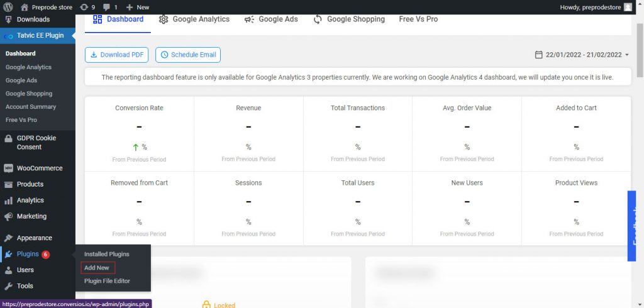Click the Plugins plug icon
Image resolution: width=644 pixels, height=308 pixels.
click(x=8, y=254)
